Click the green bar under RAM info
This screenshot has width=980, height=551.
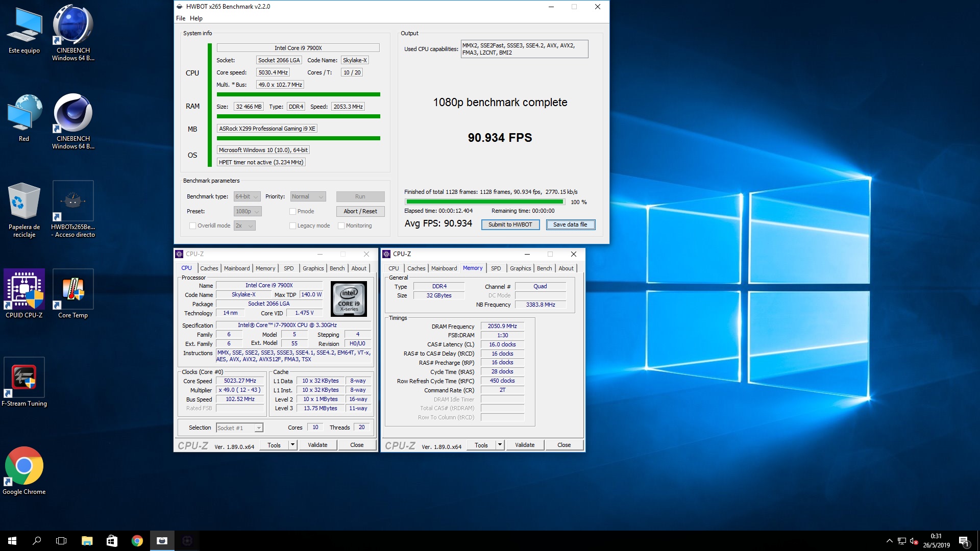click(x=298, y=116)
